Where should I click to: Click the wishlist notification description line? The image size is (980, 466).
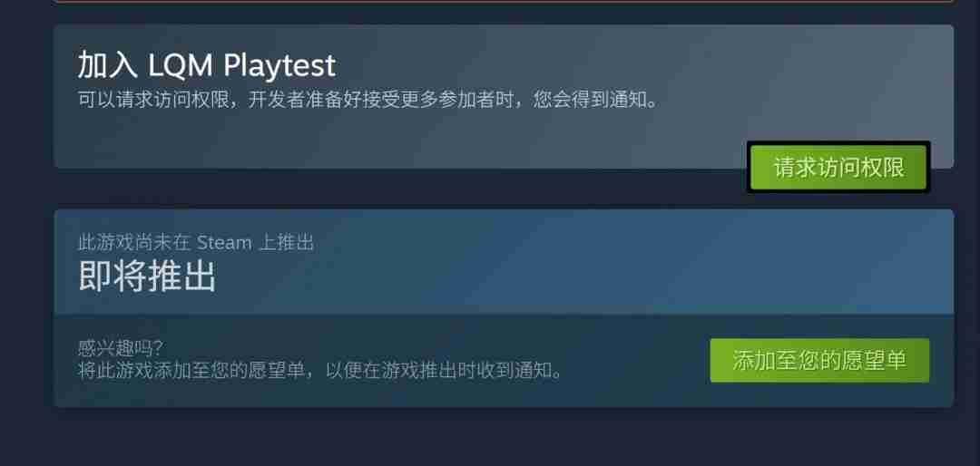click(320, 369)
